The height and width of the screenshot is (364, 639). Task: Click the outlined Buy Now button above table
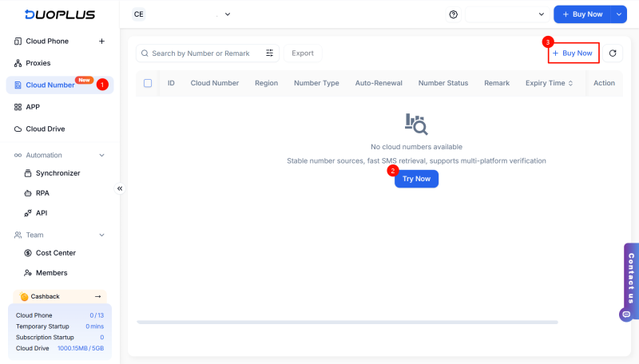(x=573, y=53)
